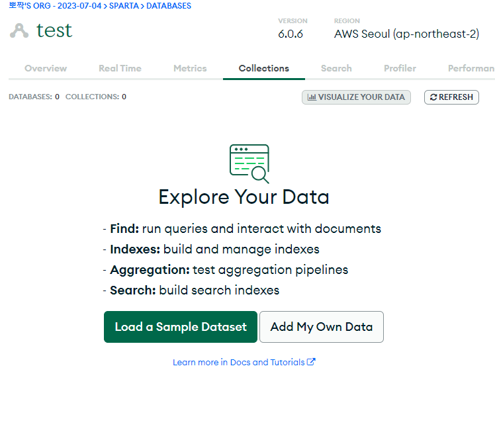Open the organization breadcrumb link ending in 2023-07-04

point(55,6)
